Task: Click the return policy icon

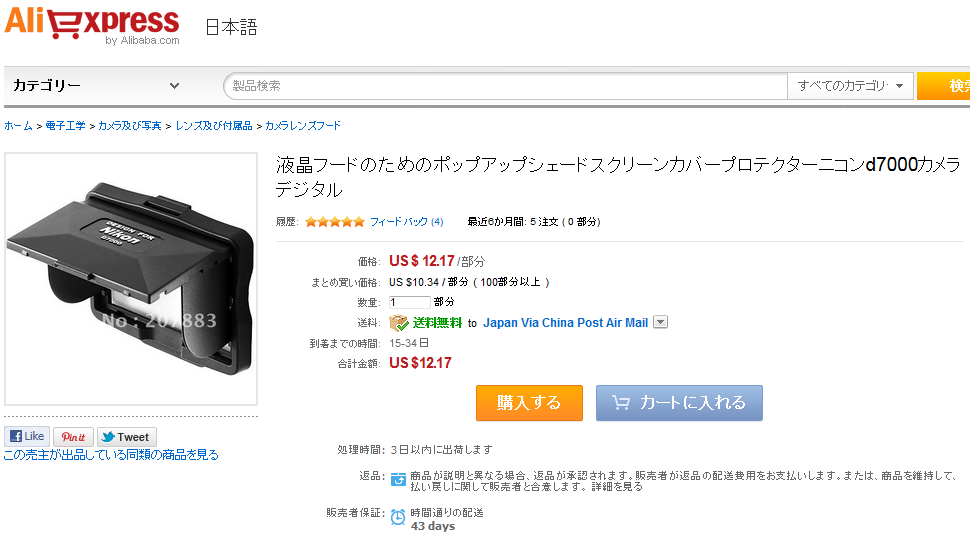Action: click(x=398, y=479)
